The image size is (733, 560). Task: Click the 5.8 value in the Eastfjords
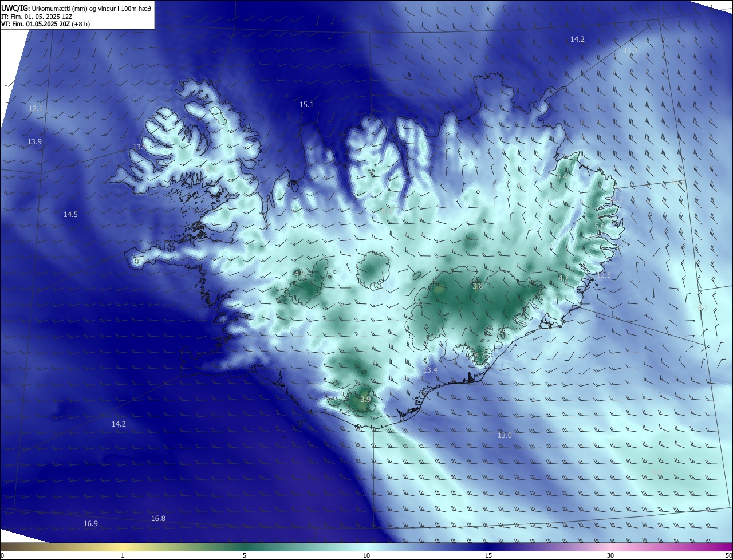[600, 226]
